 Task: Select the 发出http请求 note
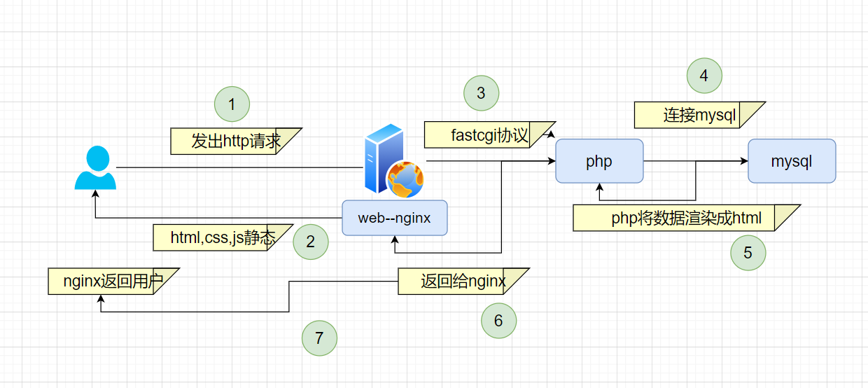point(235,141)
